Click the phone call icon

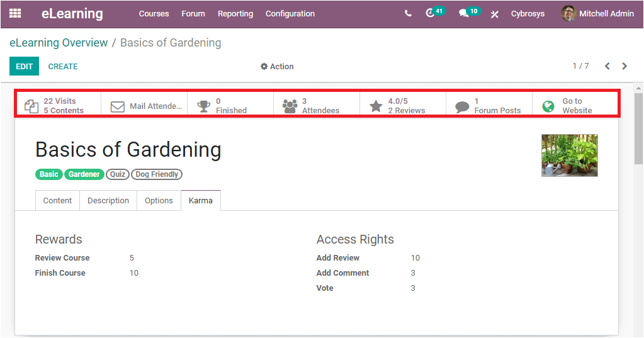(408, 13)
